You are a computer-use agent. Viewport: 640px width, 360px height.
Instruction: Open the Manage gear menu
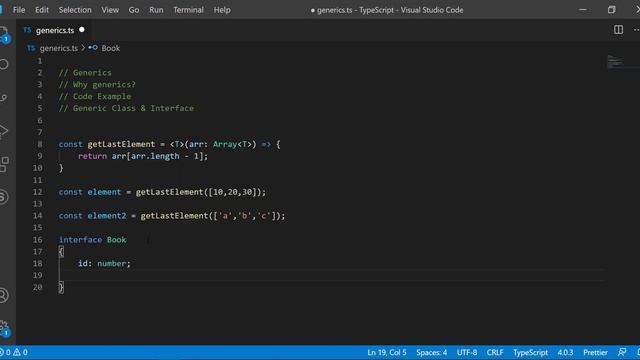coord(4,328)
